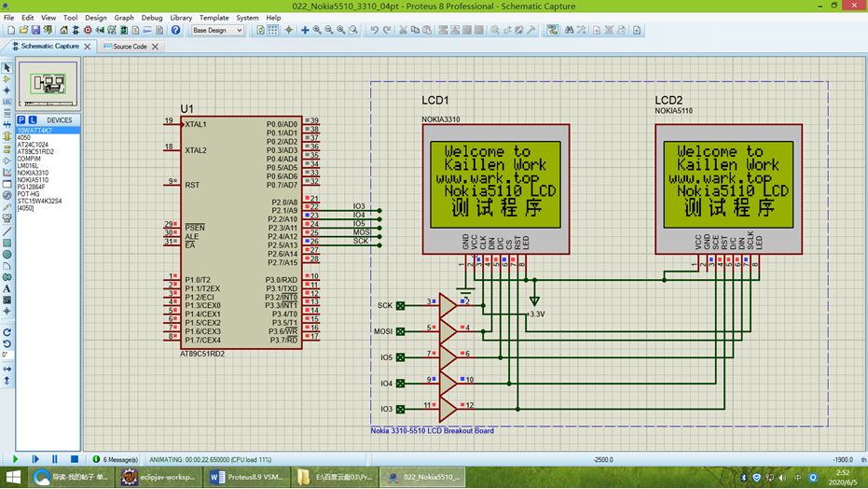
Task: Select the 2D text A tool
Action: click(x=7, y=288)
